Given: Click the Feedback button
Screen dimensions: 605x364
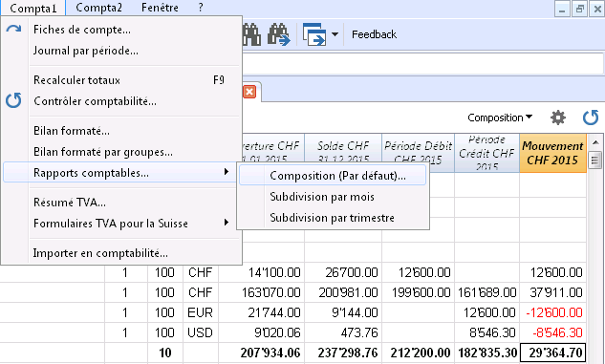Looking at the screenshot, I should click(x=374, y=34).
